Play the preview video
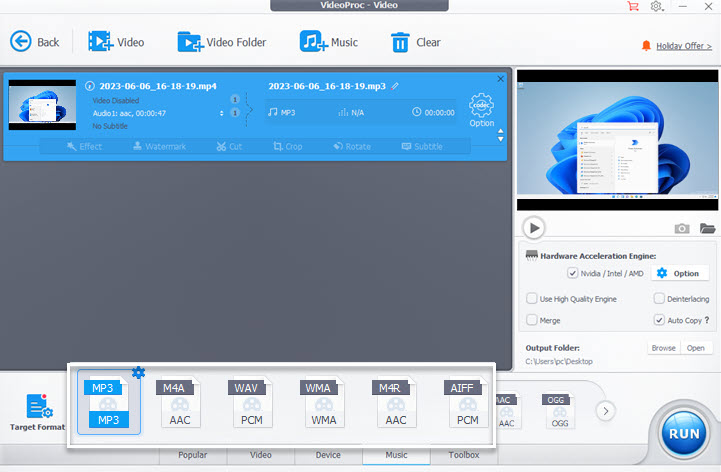 pos(534,228)
